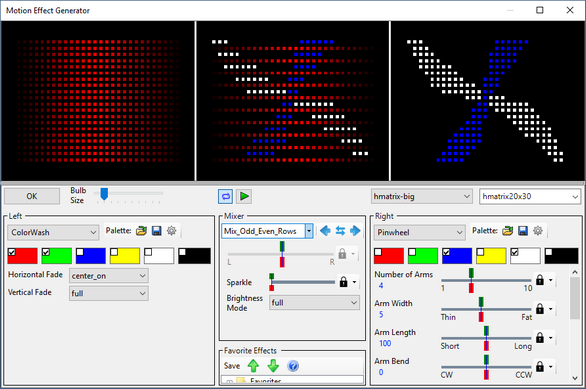
Task: Open Right palette settings gear
Action: tap(538, 231)
